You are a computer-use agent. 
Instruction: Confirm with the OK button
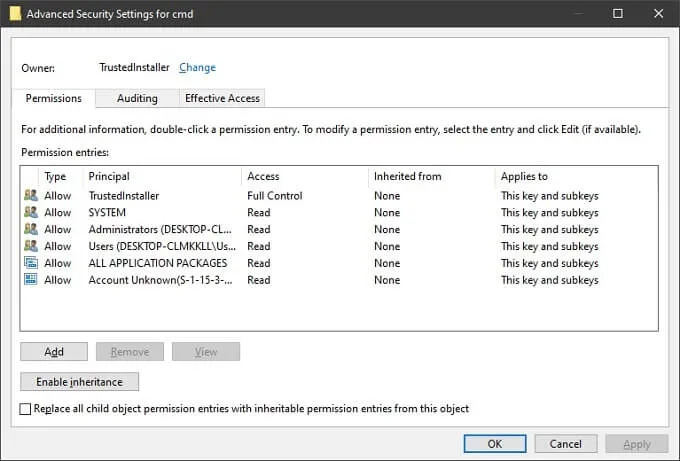495,444
